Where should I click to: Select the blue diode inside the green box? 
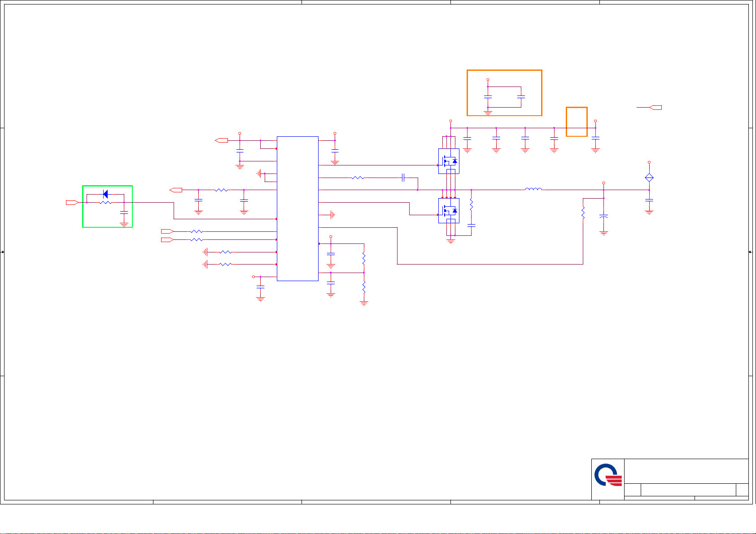pyautogui.click(x=105, y=194)
